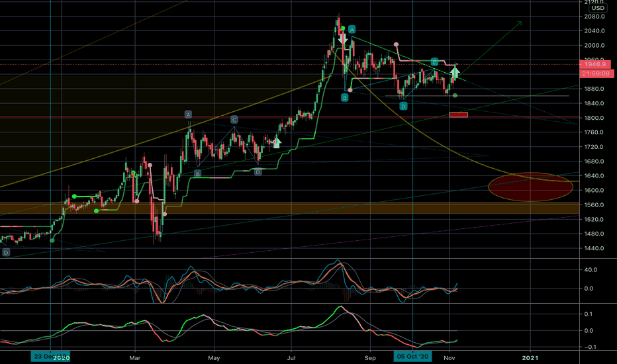Viewport: 617px width, 364px height.
Task: Click the 1600.0 price axis label
Action: click(x=594, y=190)
